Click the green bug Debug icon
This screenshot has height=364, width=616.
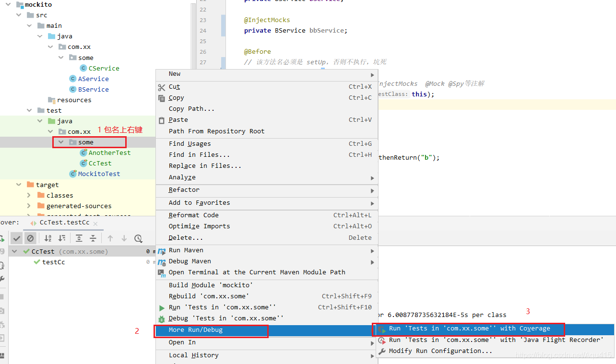(161, 318)
